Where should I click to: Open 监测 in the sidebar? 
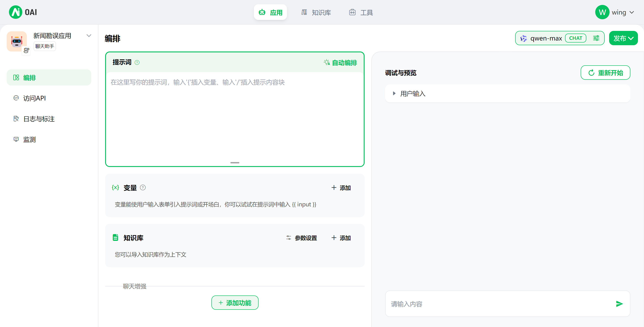pos(49,139)
